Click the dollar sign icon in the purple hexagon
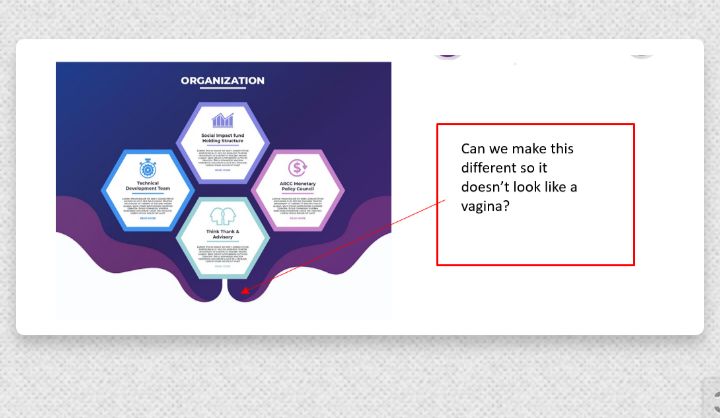This screenshot has width=720, height=418. 298,168
